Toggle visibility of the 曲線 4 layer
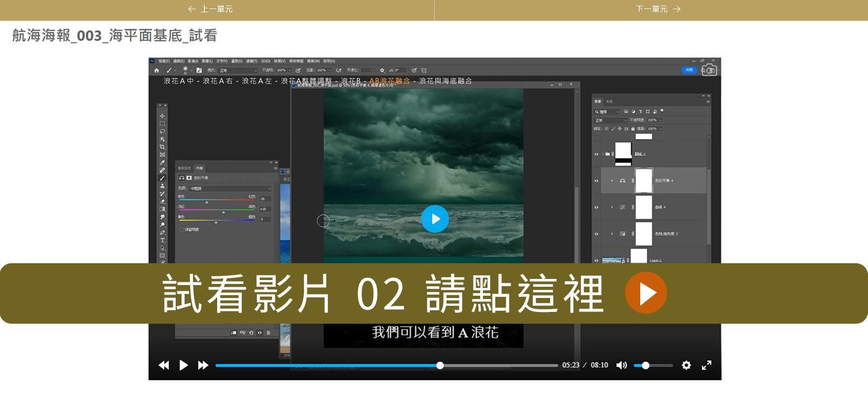 [x=597, y=207]
